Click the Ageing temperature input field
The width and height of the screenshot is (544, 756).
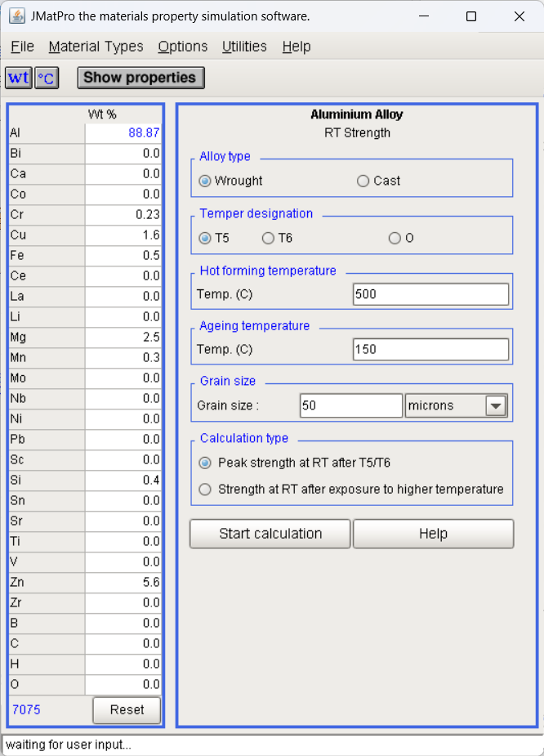[430, 350]
